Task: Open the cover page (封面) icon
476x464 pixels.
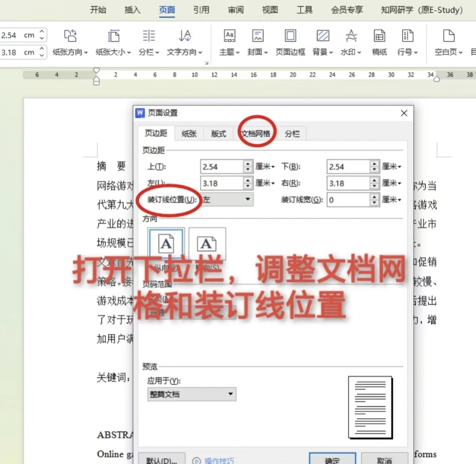Action: tap(258, 36)
